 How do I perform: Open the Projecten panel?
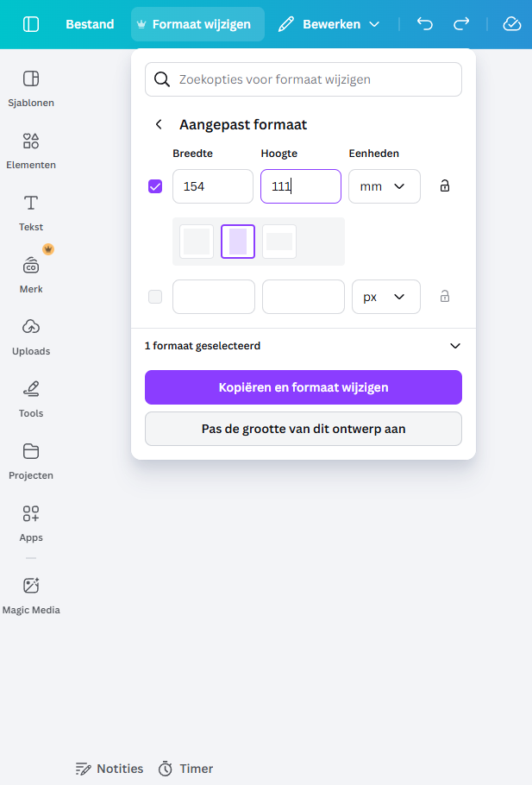[x=30, y=459]
